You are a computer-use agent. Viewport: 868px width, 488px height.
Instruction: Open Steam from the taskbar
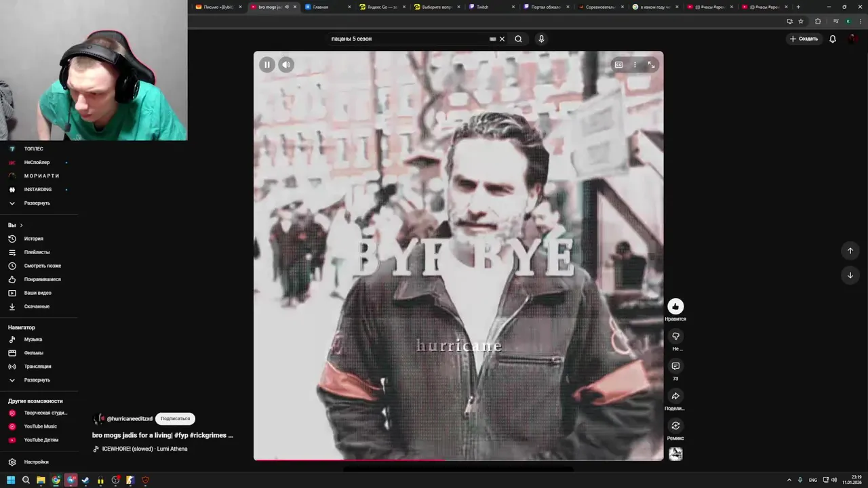point(85,480)
